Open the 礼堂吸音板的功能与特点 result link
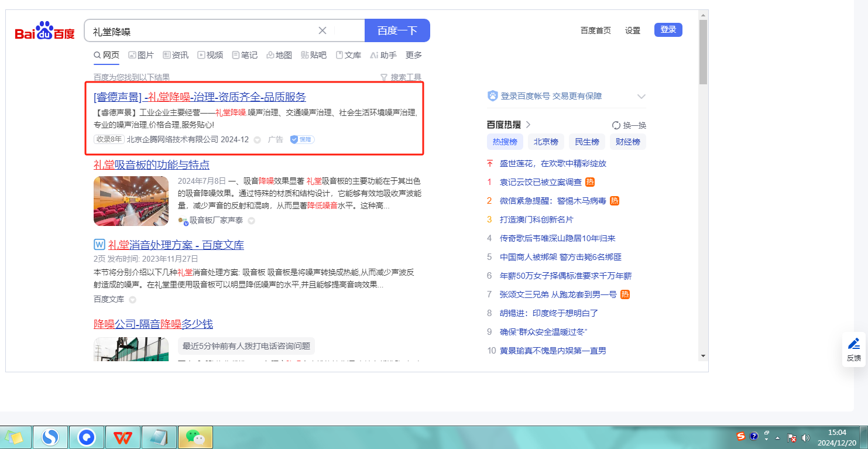The image size is (868, 449). pos(152,165)
